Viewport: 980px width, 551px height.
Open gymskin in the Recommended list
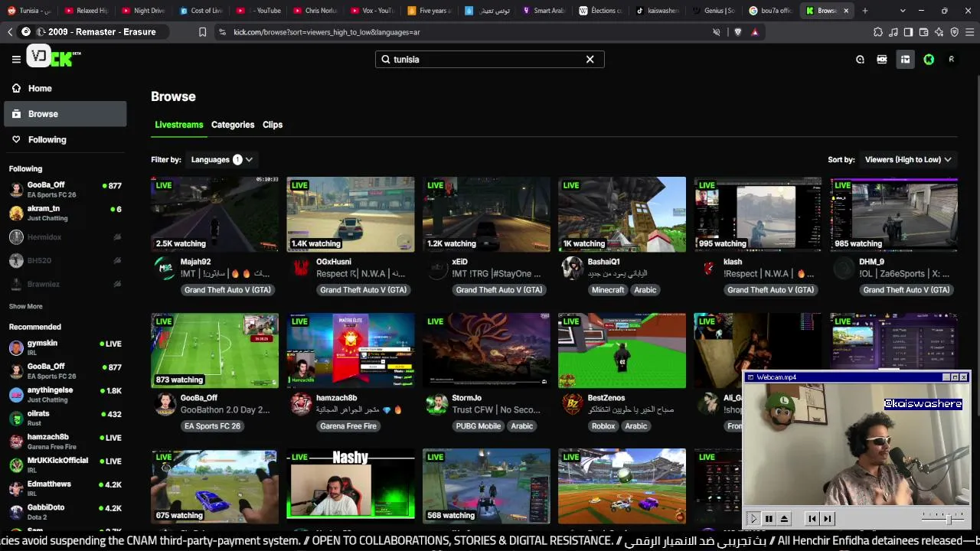[x=65, y=347]
